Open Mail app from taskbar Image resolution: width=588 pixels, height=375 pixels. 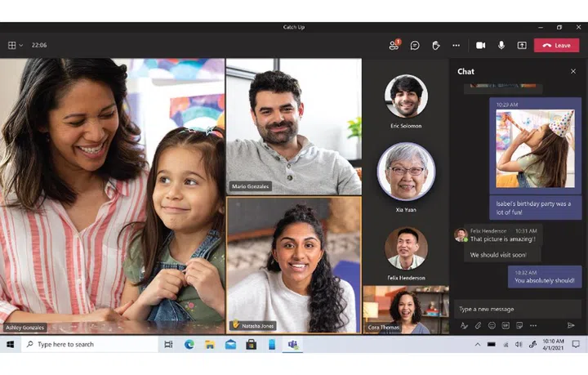click(x=230, y=344)
